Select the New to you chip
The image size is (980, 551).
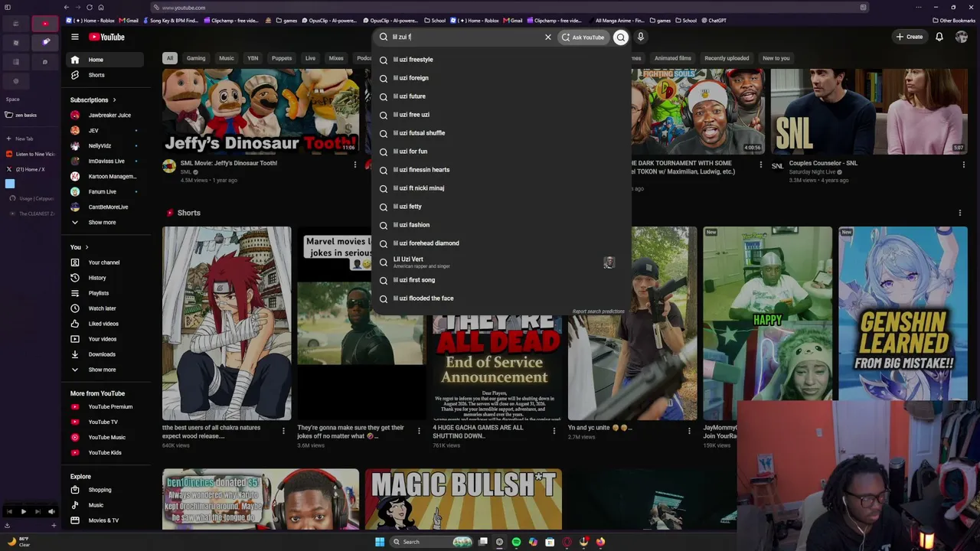click(x=776, y=58)
